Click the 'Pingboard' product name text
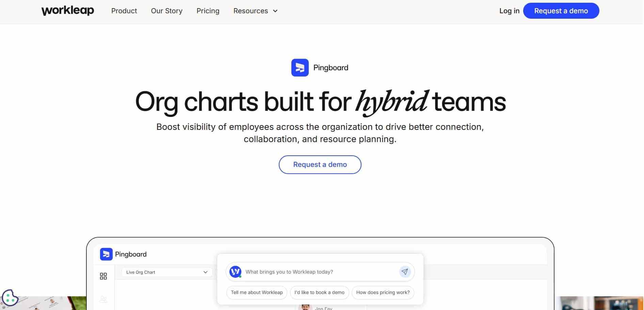644x310 pixels. pos(331,68)
